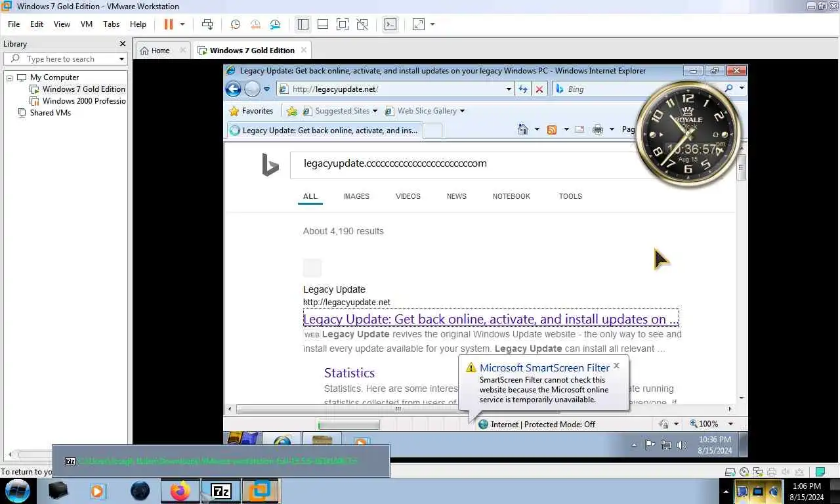Open the VM menu
Screen dimensions: 840x504
[87, 24]
